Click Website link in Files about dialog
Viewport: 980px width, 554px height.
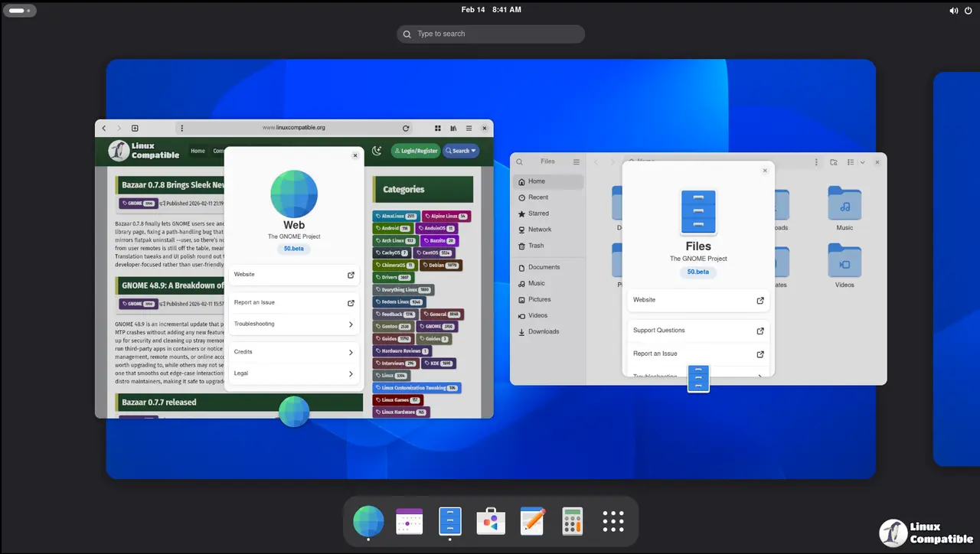pos(697,300)
